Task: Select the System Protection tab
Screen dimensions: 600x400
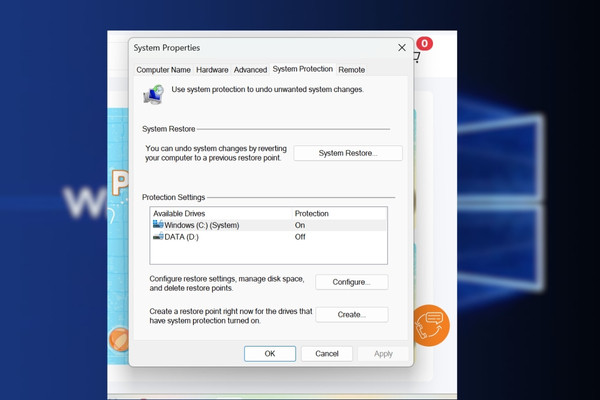Action: 303,69
